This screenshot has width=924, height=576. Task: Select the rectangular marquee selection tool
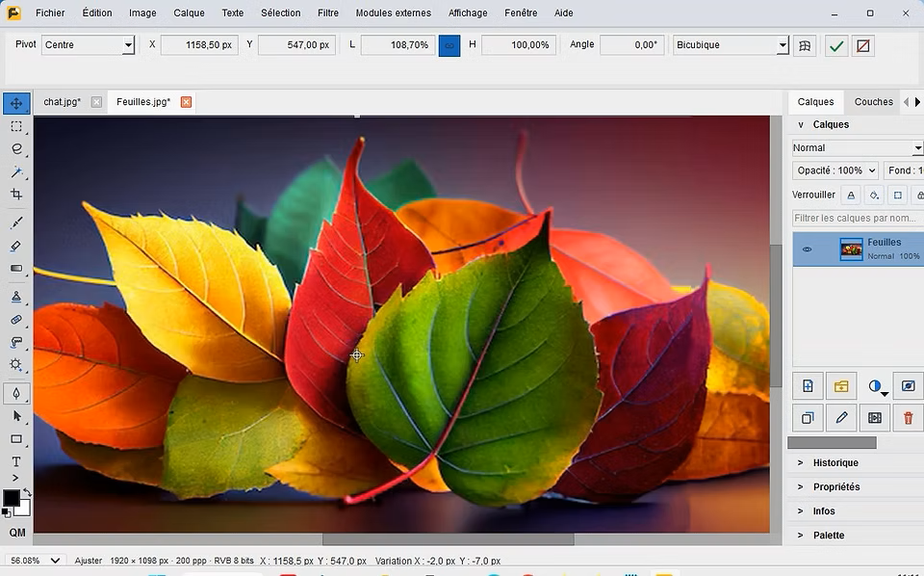[16, 127]
